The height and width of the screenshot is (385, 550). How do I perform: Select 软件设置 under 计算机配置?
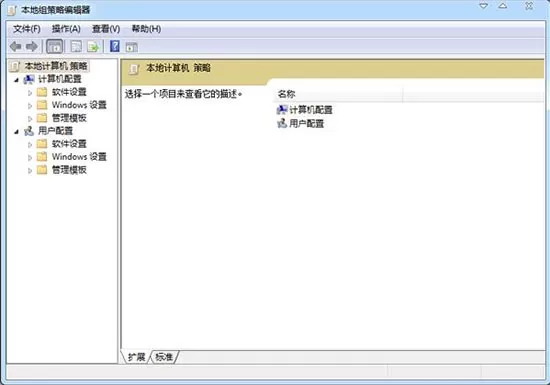tap(69, 92)
